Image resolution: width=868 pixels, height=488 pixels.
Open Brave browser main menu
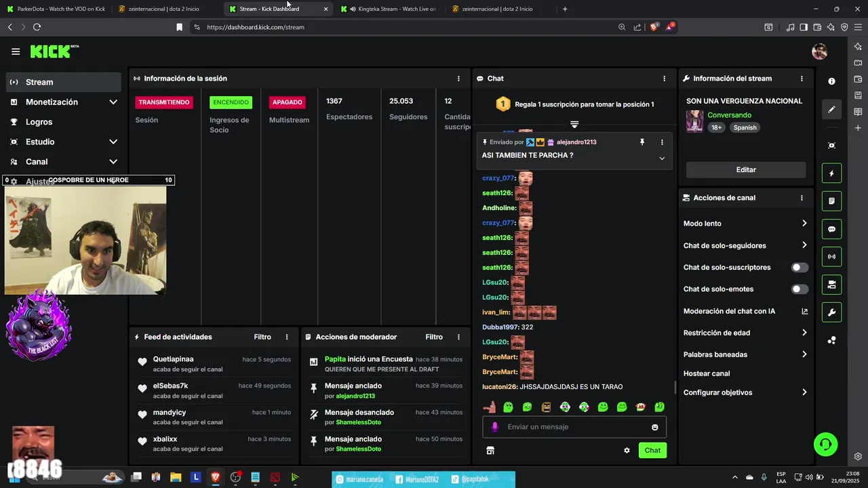(x=857, y=27)
